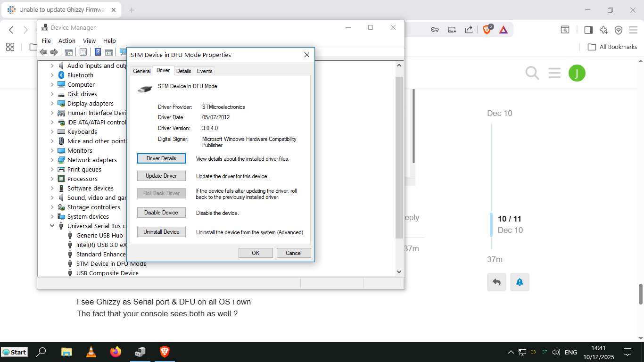Open Firefox from the taskbar
The image size is (644, 362).
pos(116,352)
